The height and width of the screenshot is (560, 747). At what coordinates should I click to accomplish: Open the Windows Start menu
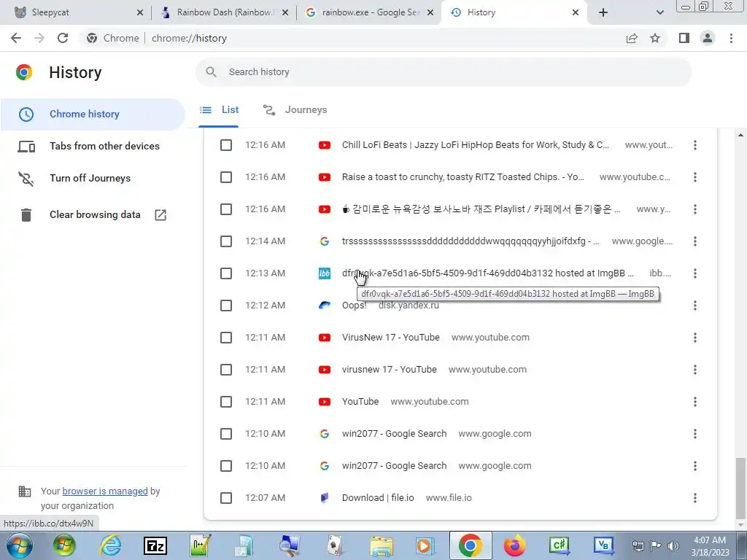point(20,545)
